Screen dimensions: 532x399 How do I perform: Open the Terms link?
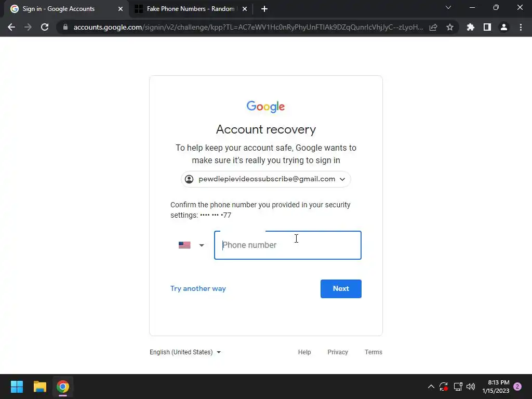[373, 352]
